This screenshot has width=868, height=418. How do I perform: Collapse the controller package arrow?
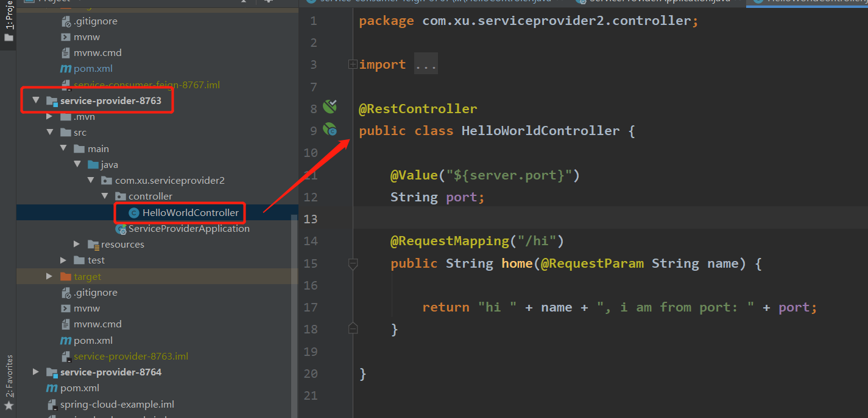click(104, 196)
